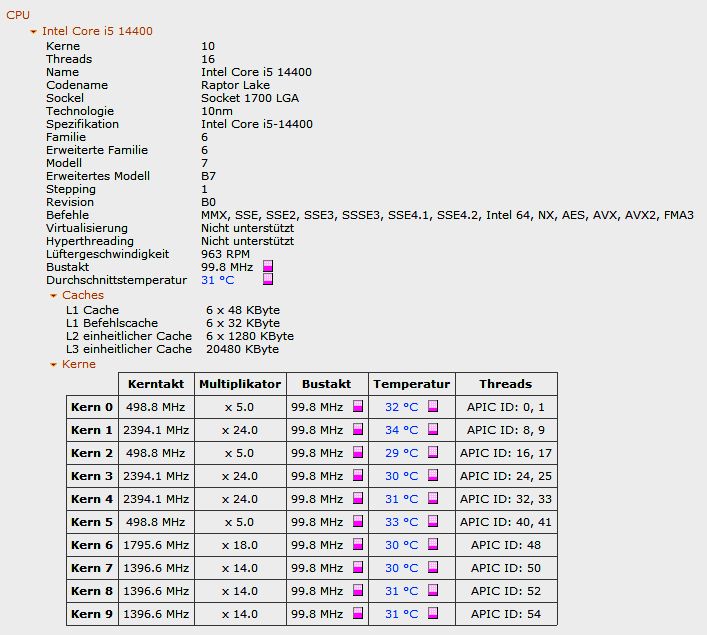Screen dimensions: 707x635
Task: Select the Caches tree label
Action: tap(83, 295)
